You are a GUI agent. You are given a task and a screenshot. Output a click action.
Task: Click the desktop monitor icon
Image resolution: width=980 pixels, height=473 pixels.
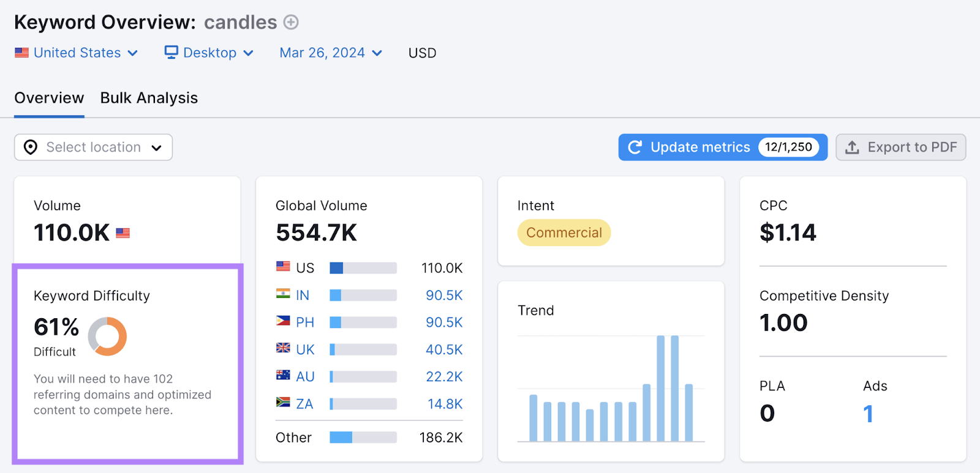pos(171,53)
